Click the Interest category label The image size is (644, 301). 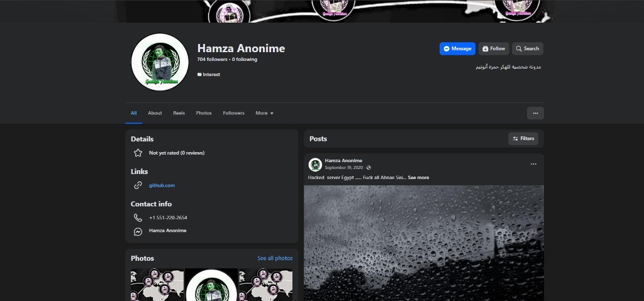tap(209, 74)
